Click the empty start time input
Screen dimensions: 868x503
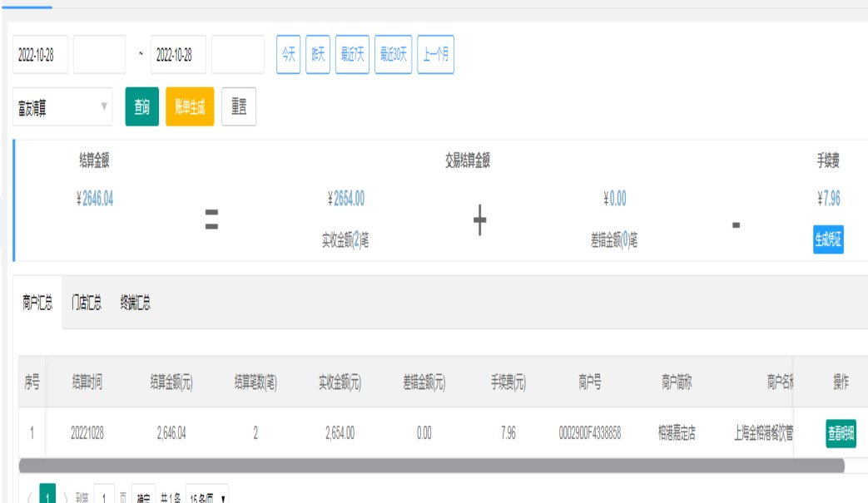pos(99,55)
